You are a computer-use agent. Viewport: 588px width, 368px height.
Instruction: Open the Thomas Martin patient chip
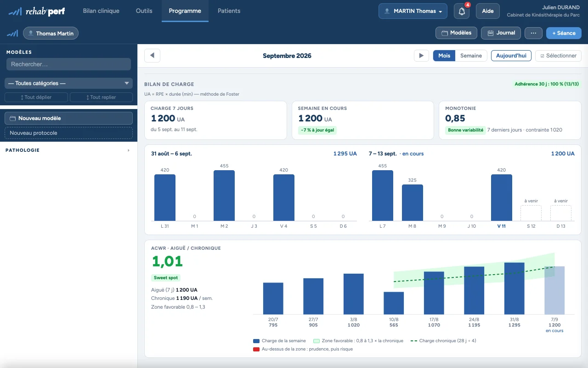(51, 33)
